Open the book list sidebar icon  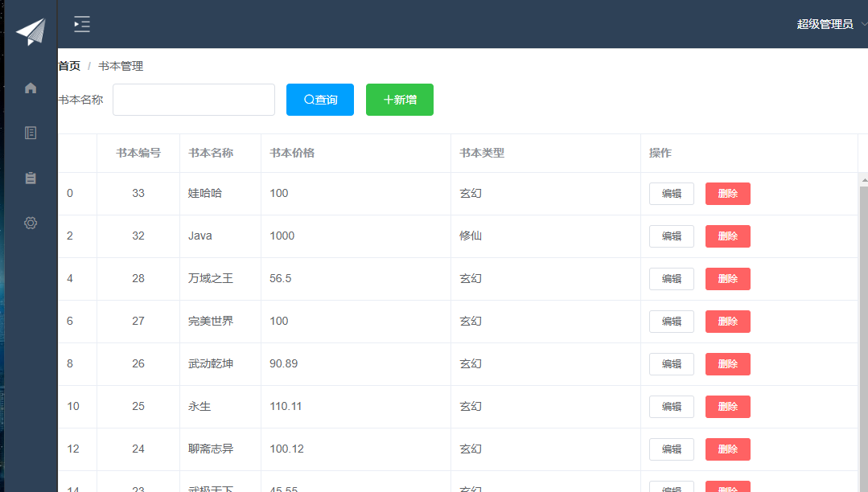31,133
